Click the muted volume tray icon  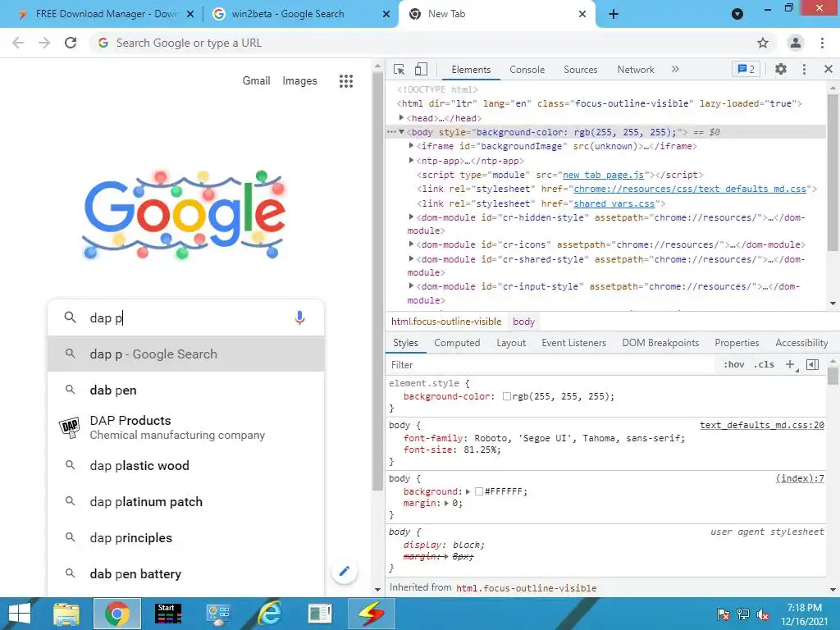[x=762, y=614]
